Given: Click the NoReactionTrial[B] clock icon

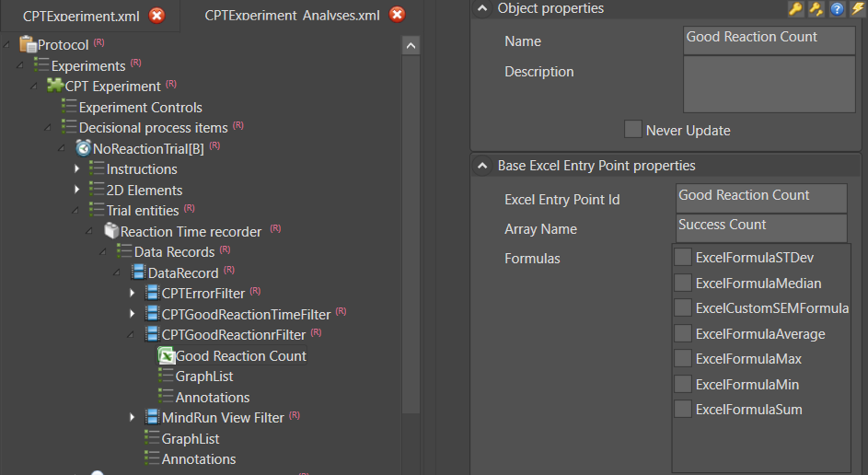Looking at the screenshot, I should (x=84, y=148).
